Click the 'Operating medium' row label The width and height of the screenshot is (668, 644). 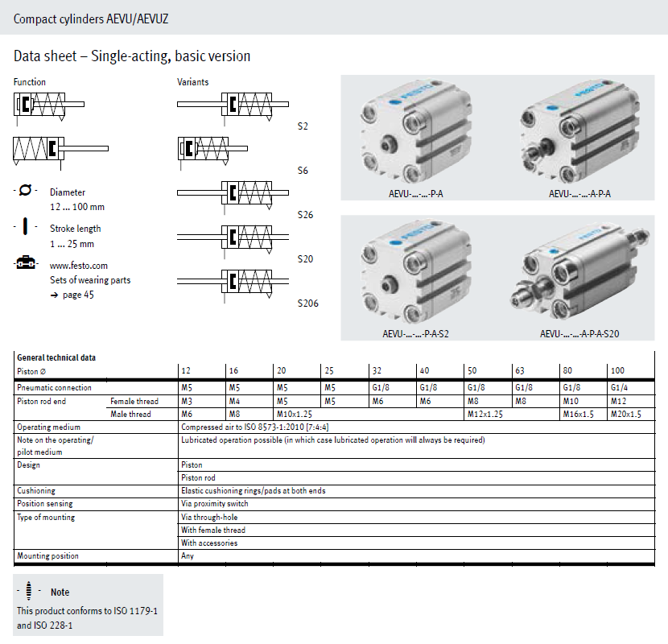tap(48, 427)
